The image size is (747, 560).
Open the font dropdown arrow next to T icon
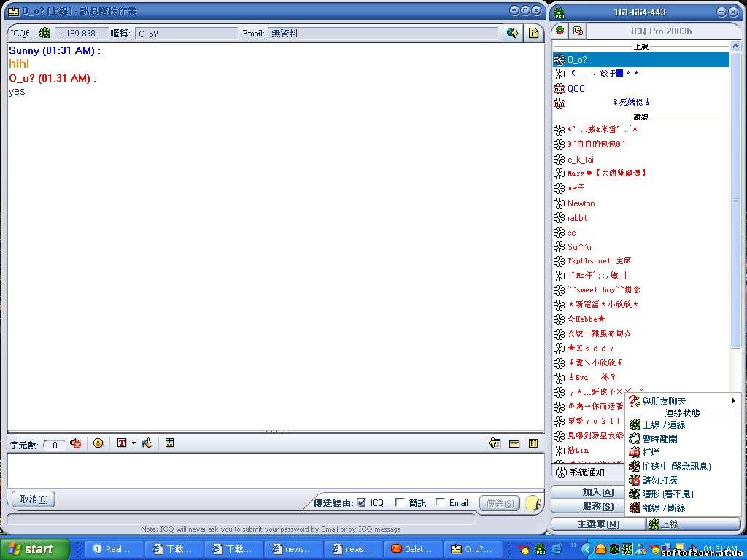(133, 443)
